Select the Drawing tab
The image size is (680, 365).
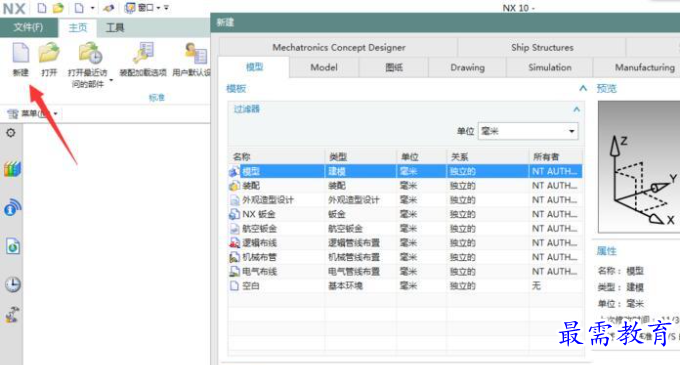[468, 68]
